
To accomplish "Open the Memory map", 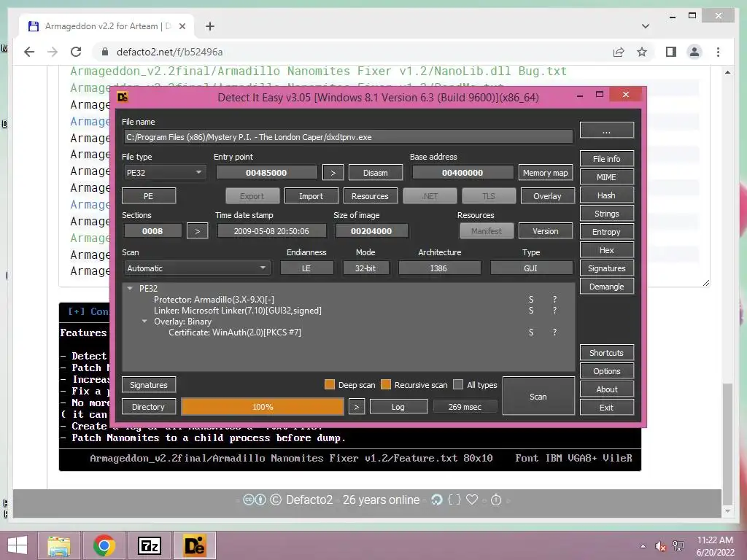I will click(x=546, y=173).
